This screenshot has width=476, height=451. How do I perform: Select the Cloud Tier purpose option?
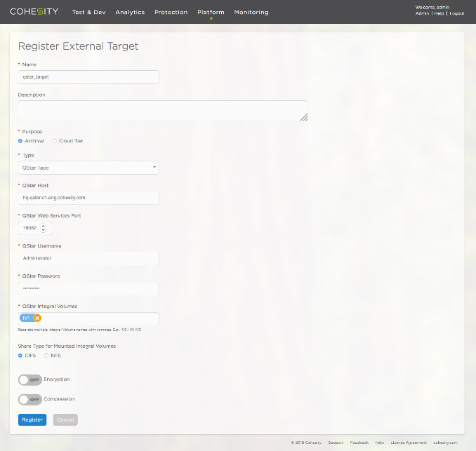click(x=55, y=141)
